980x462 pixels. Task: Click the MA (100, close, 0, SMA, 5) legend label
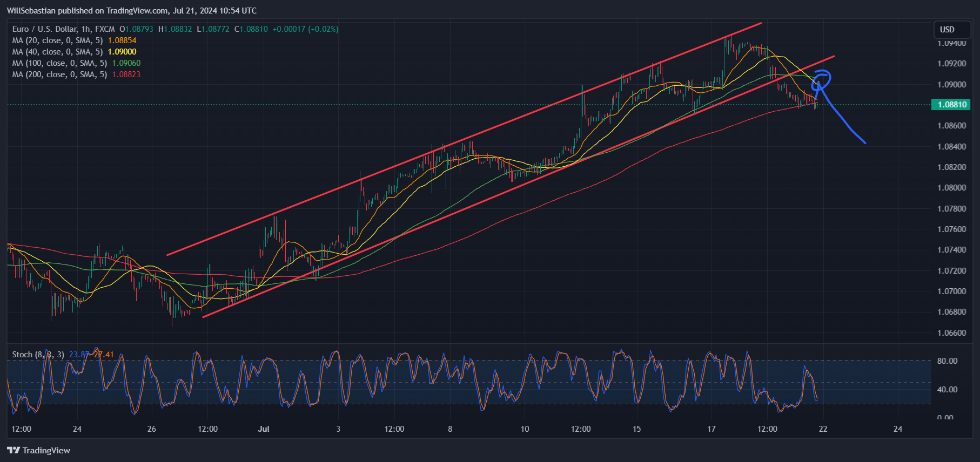[59, 63]
